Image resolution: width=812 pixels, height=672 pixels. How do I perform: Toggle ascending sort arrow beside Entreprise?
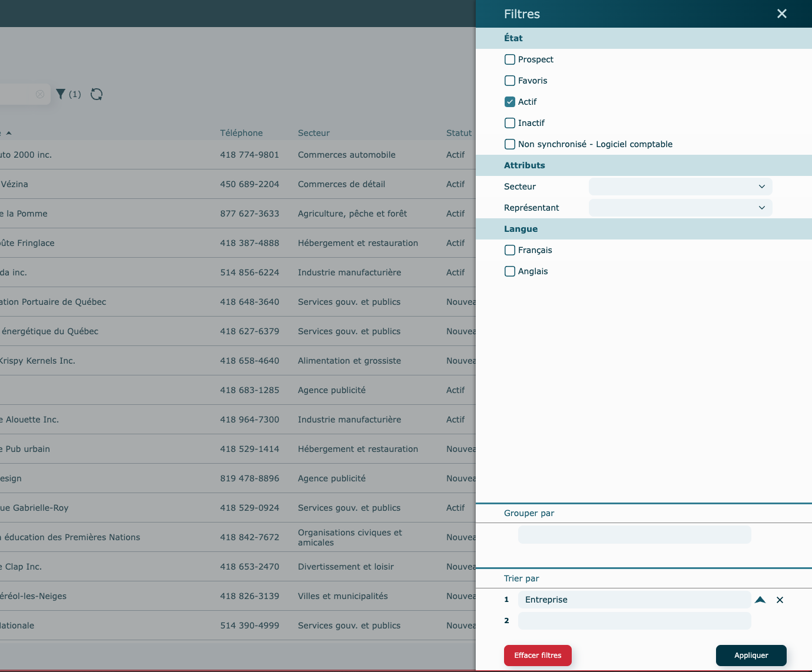[x=760, y=600]
